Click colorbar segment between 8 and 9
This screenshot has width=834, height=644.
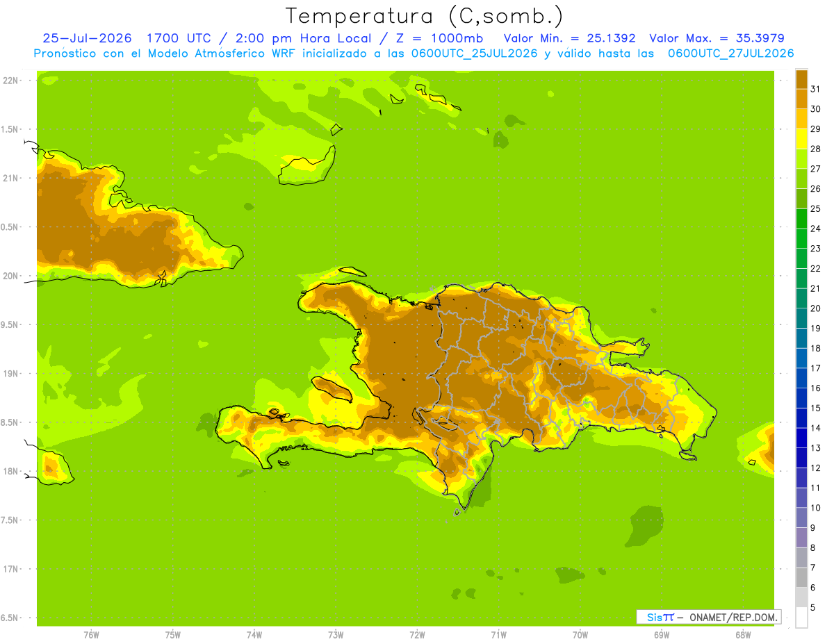801,538
